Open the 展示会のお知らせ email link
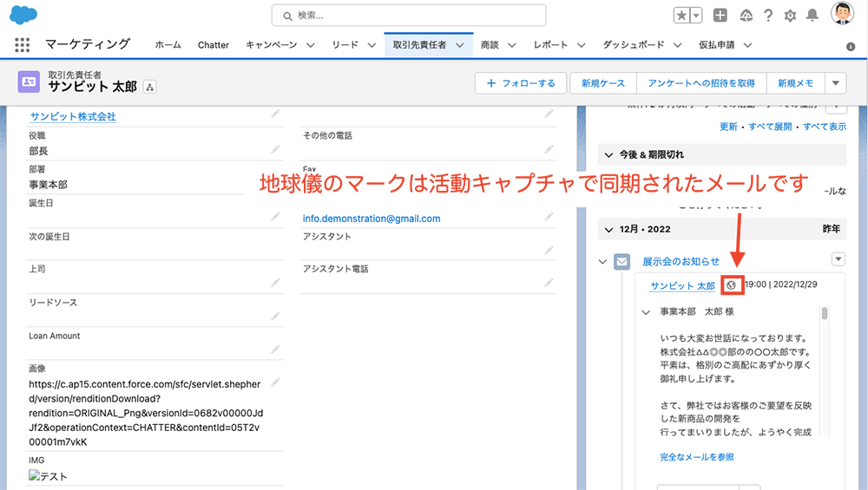 point(681,262)
